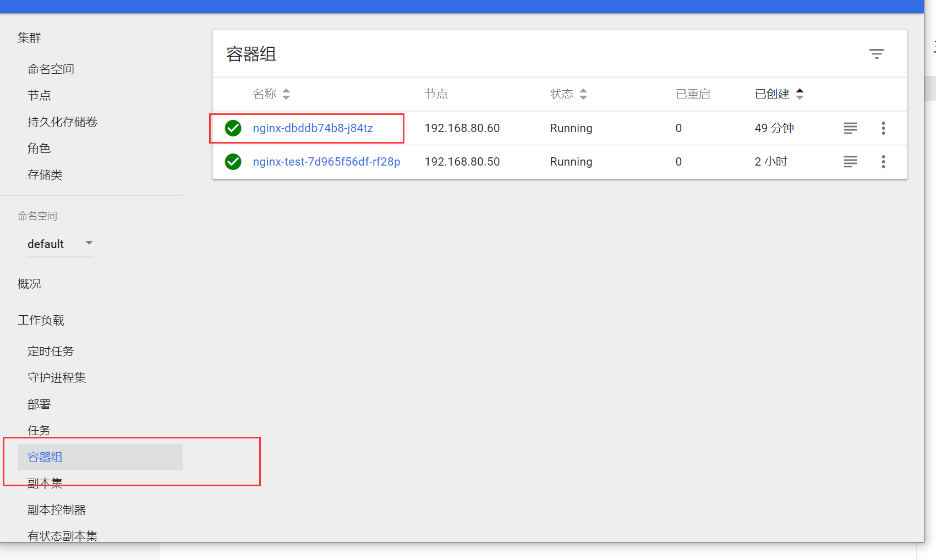Screen dimensions: 936x560
Task: Open 副本集 sidebar item
Action: (x=45, y=484)
